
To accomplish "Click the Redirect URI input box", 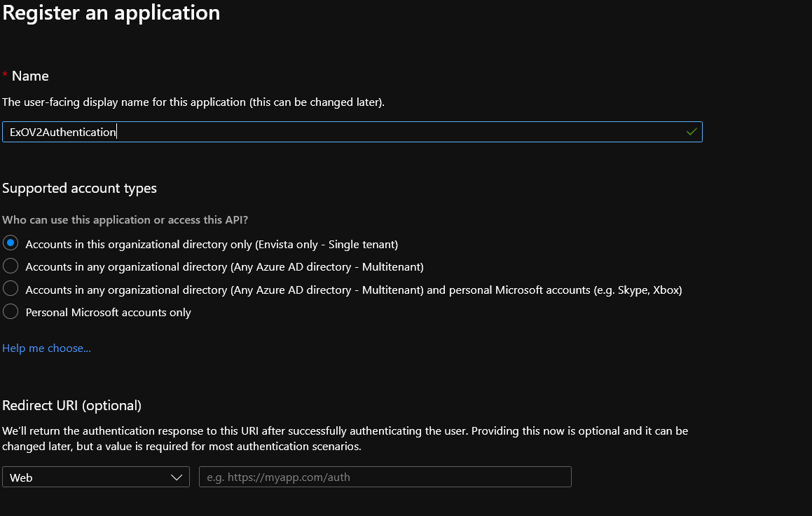I will point(385,477).
